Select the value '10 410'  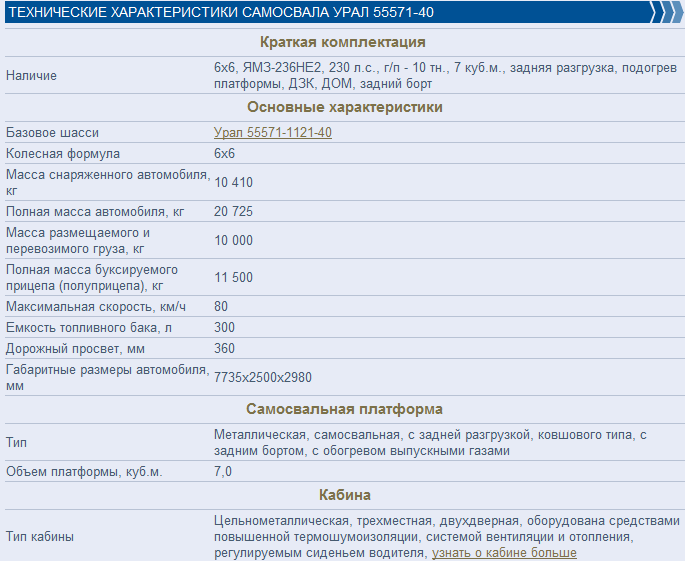(x=234, y=182)
